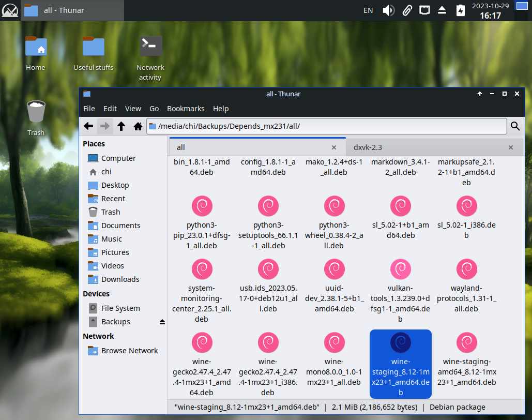Close the dxvk-2.3 tab

tap(510, 147)
